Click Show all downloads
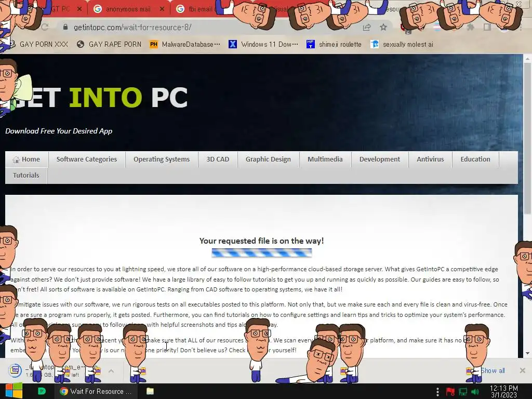Viewport: 532px width, 399px height. [493, 370]
